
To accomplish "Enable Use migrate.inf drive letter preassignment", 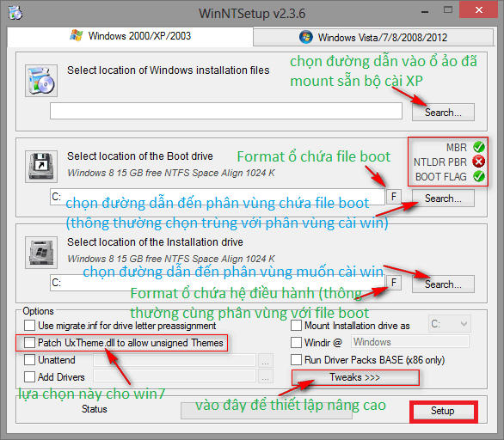I will [x=29, y=326].
